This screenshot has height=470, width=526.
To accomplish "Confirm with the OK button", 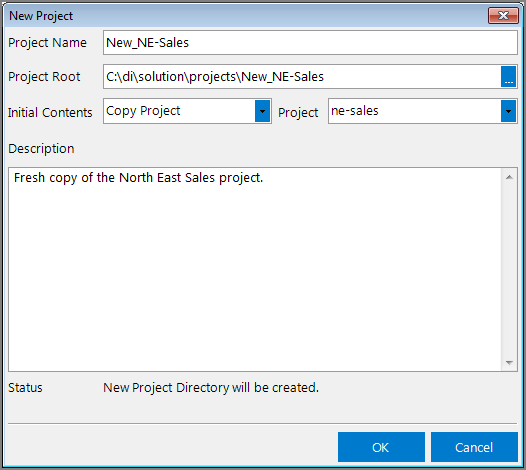I will pos(381,447).
